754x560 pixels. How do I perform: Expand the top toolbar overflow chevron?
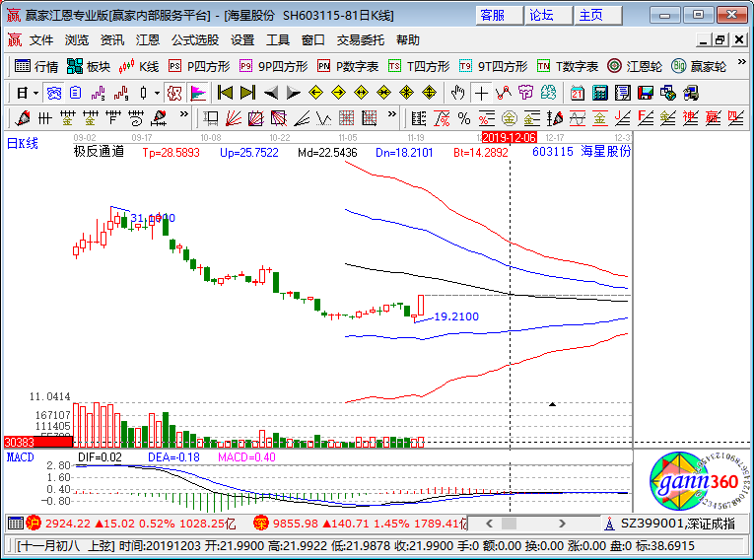[741, 62]
